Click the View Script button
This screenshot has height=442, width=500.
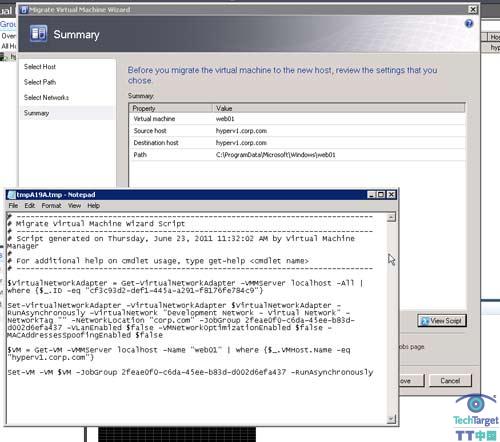tap(442, 321)
